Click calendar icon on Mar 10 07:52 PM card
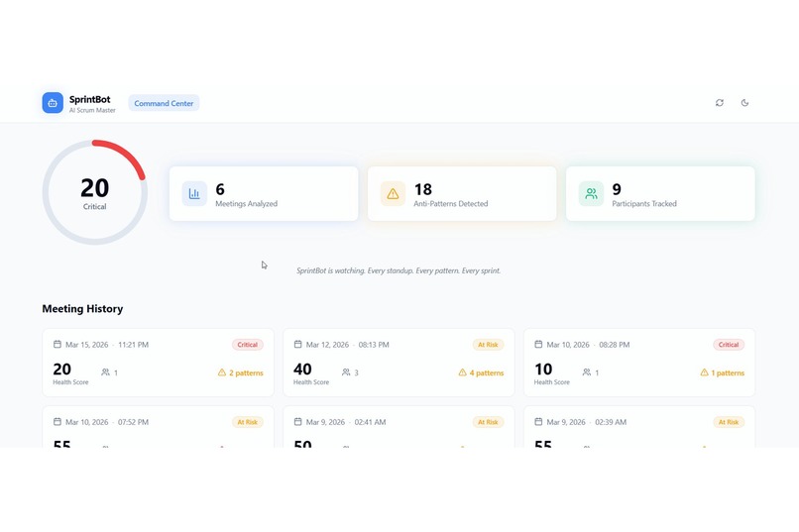This screenshot has height=532, width=799. point(57,421)
